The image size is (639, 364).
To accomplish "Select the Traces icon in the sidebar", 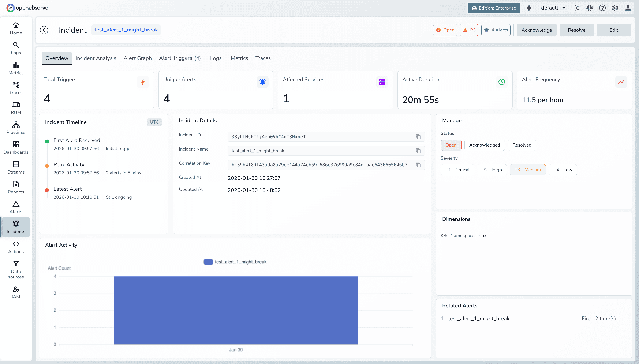I will point(15,87).
